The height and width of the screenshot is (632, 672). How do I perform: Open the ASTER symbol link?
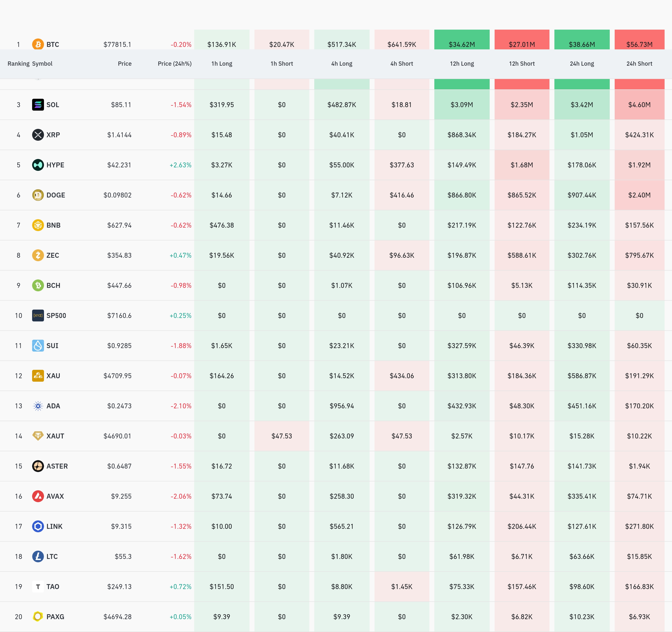click(x=57, y=466)
